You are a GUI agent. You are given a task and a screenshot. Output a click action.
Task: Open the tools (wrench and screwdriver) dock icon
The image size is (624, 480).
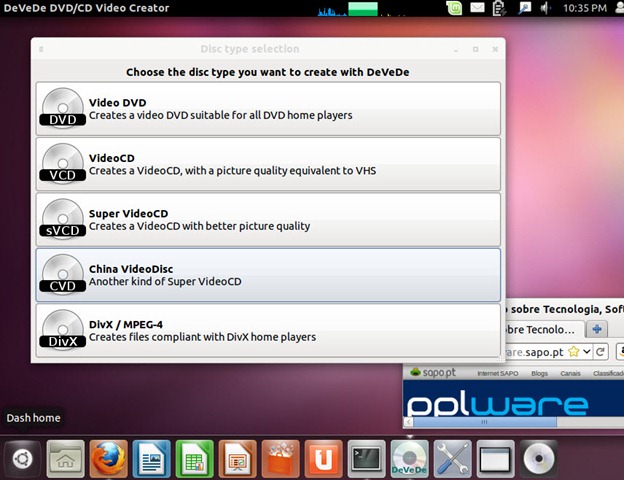click(x=452, y=459)
